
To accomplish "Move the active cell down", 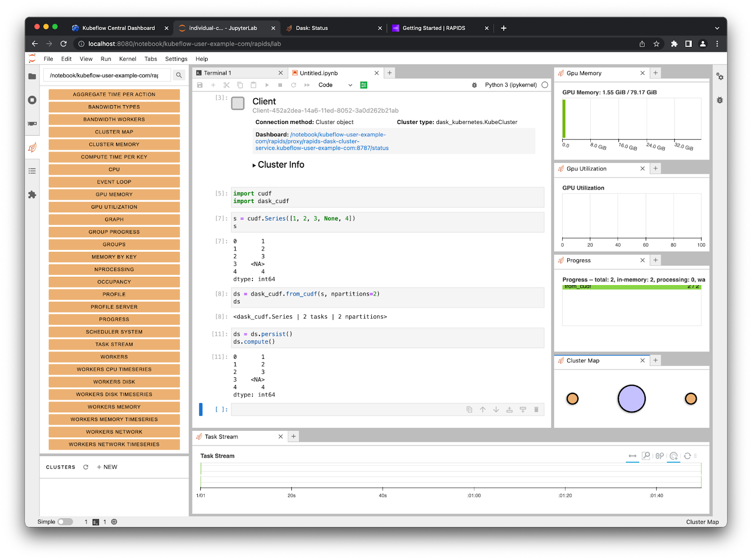I will (x=496, y=410).
